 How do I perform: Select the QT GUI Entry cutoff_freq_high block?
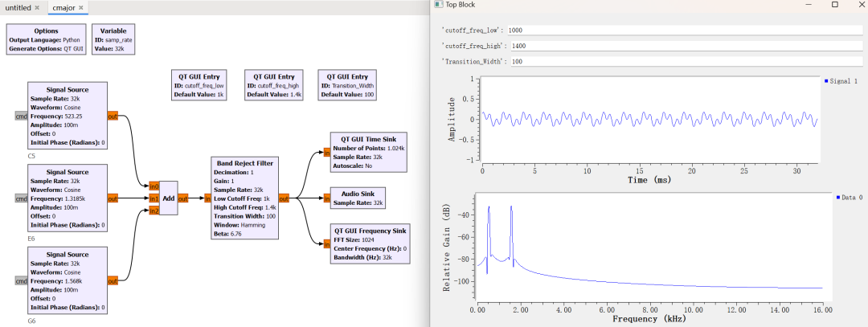click(x=273, y=84)
